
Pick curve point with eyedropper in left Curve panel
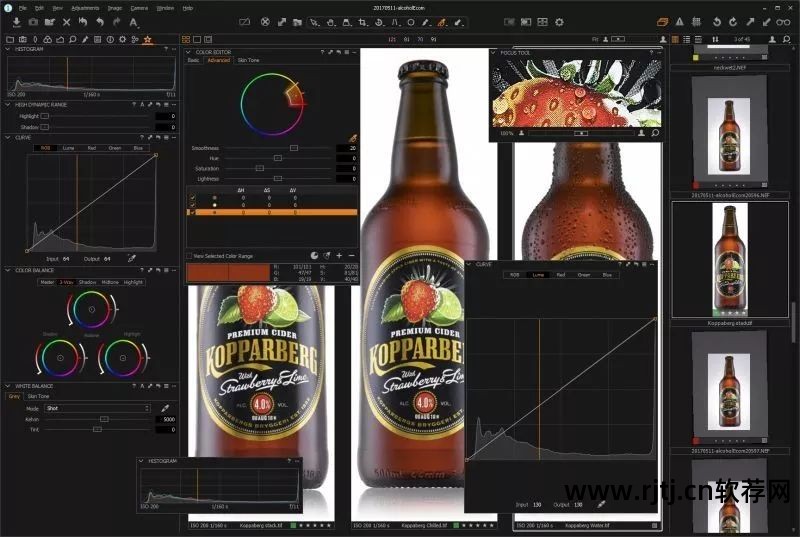coord(131,257)
